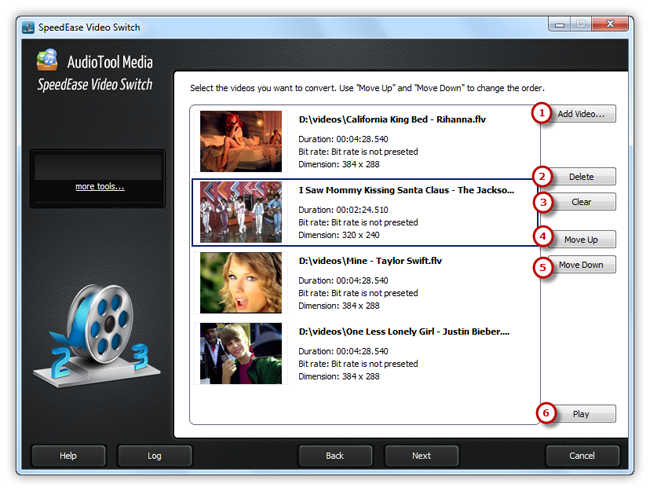This screenshot has height=491, width=650.
Task: Click the dark banner box above more tools
Action: click(98, 167)
